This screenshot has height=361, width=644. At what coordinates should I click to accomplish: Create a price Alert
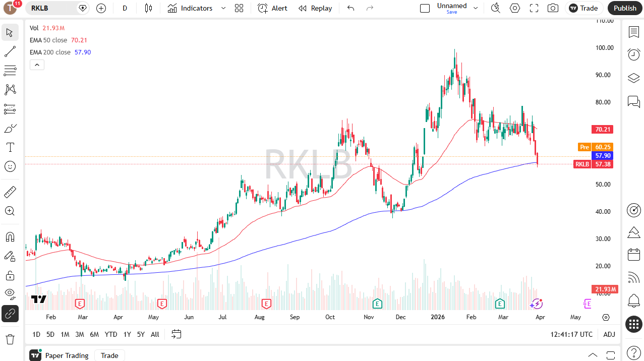pyautogui.click(x=272, y=8)
